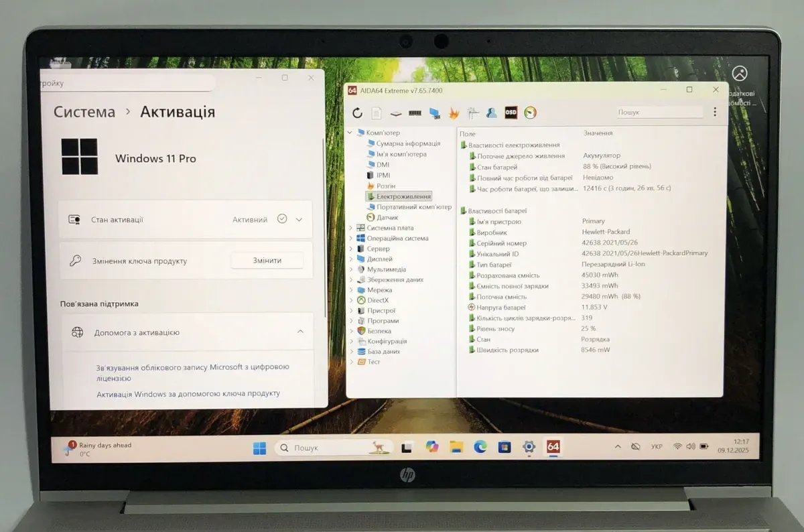Open the OSD panel icon

click(511, 113)
